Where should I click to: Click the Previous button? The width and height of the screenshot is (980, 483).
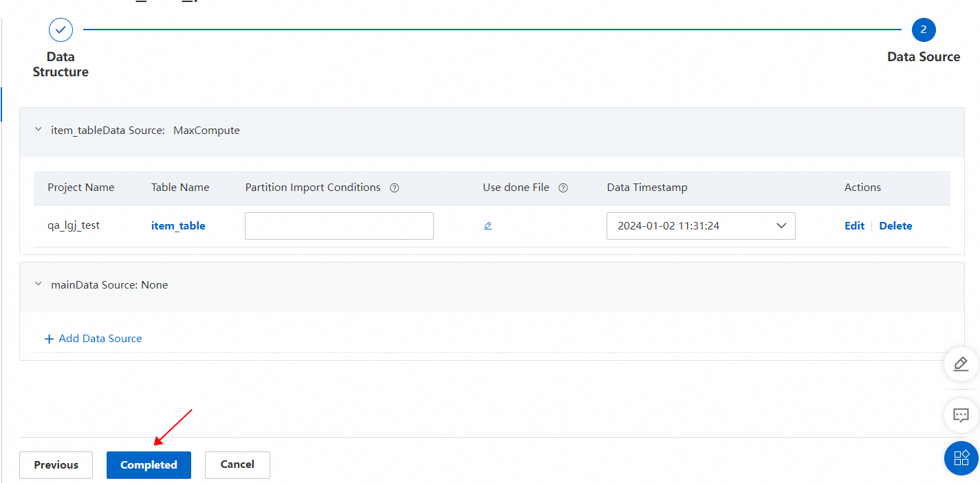click(x=56, y=465)
